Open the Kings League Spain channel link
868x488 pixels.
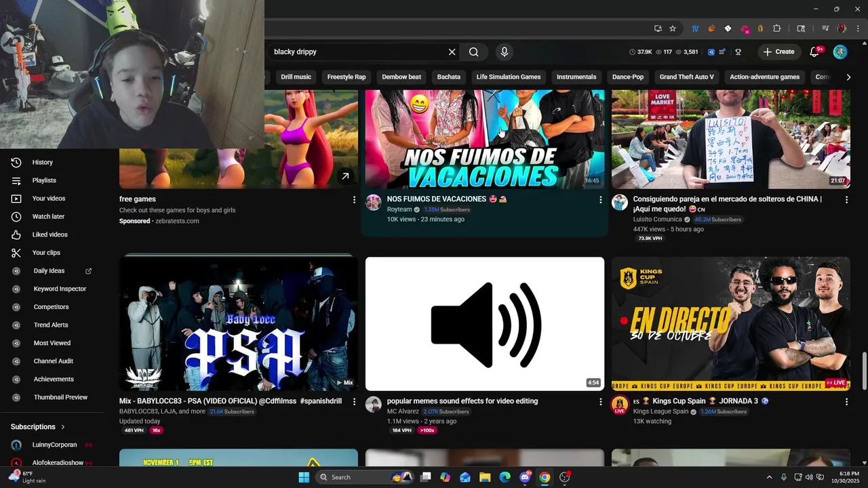[660, 411]
